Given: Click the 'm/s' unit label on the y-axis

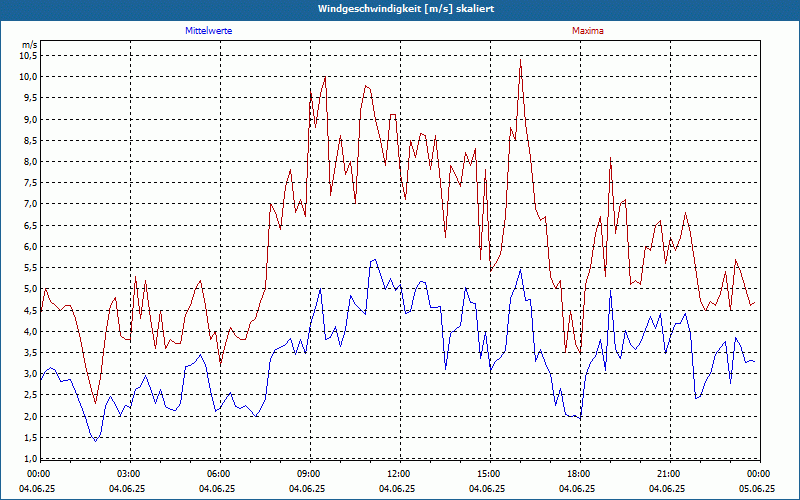Looking at the screenshot, I should coord(30,45).
